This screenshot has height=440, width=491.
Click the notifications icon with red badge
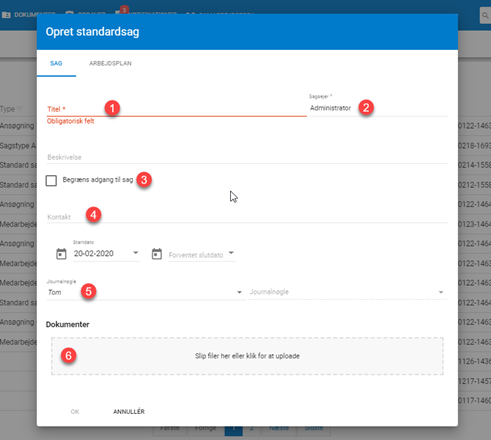(119, 12)
